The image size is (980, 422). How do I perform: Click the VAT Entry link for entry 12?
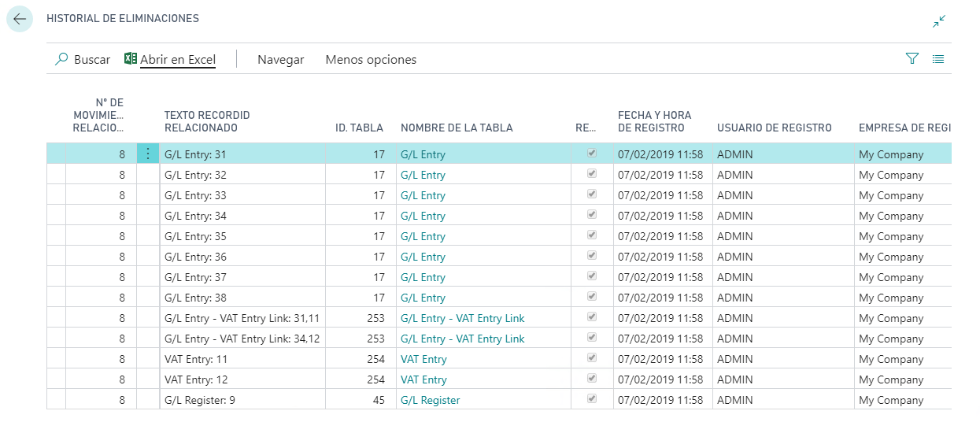pos(423,379)
